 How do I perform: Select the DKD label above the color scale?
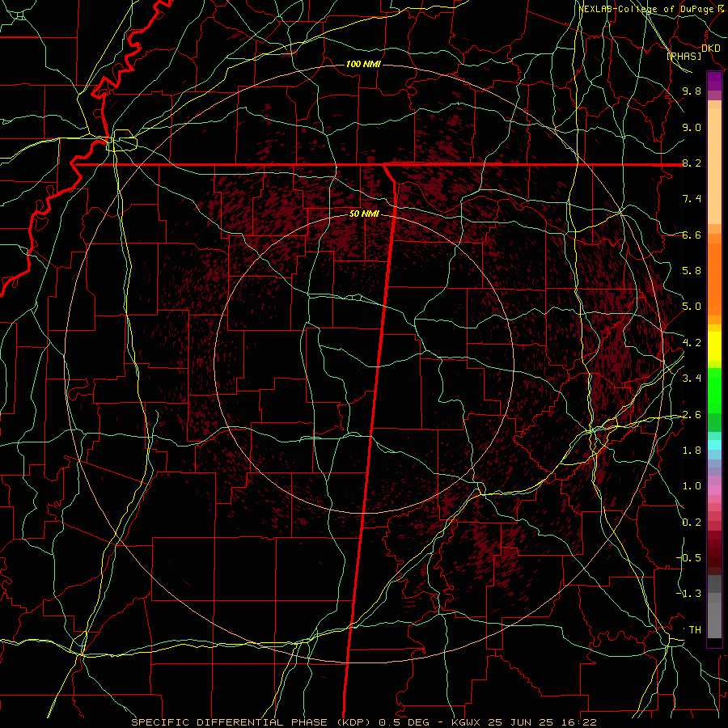pos(710,49)
